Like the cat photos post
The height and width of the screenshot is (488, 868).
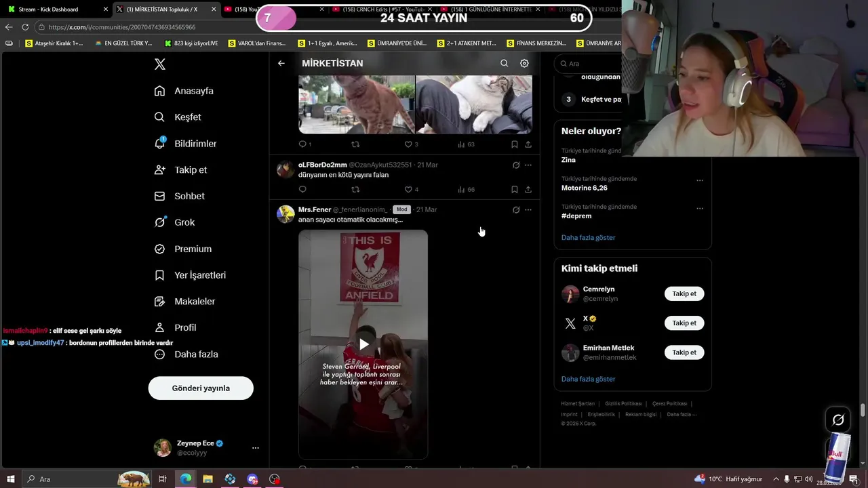[408, 144]
